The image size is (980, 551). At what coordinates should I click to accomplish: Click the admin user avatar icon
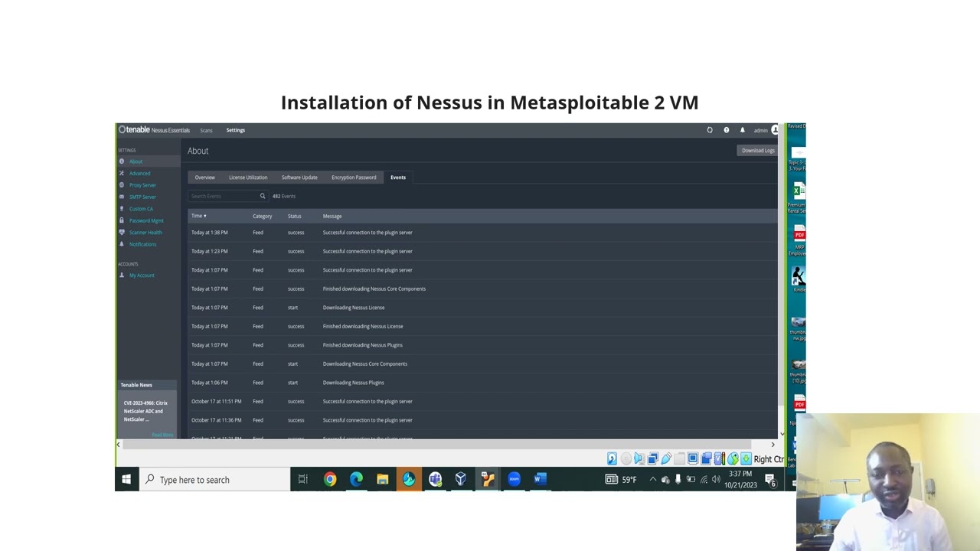click(775, 130)
